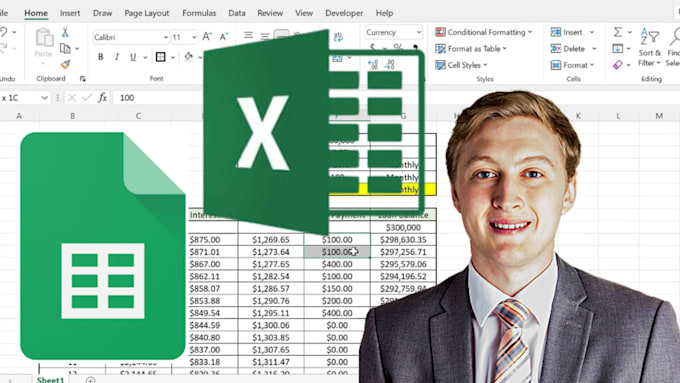Open the View tab
680x383 pixels.
[304, 13]
